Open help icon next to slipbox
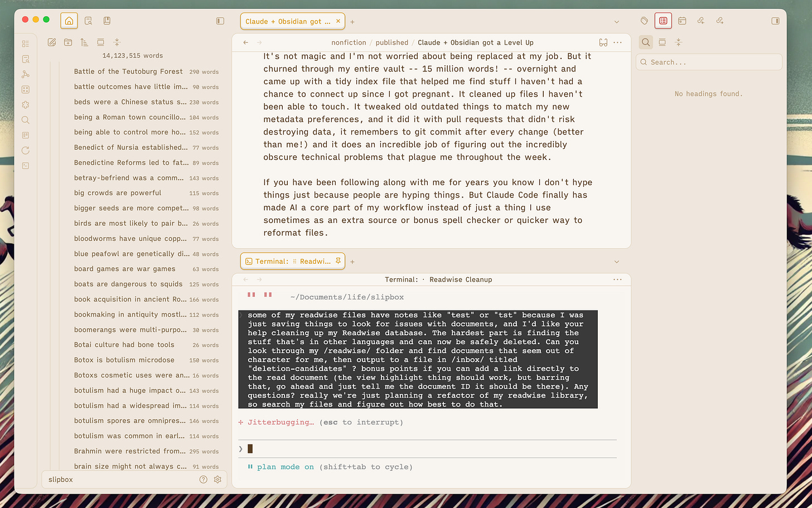This screenshot has width=812, height=508. click(x=204, y=480)
